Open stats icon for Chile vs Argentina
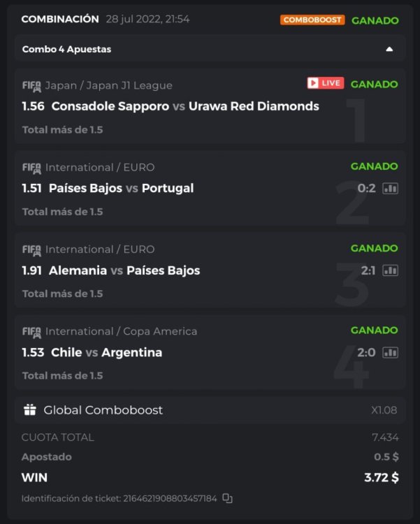The image size is (420, 524). (390, 352)
